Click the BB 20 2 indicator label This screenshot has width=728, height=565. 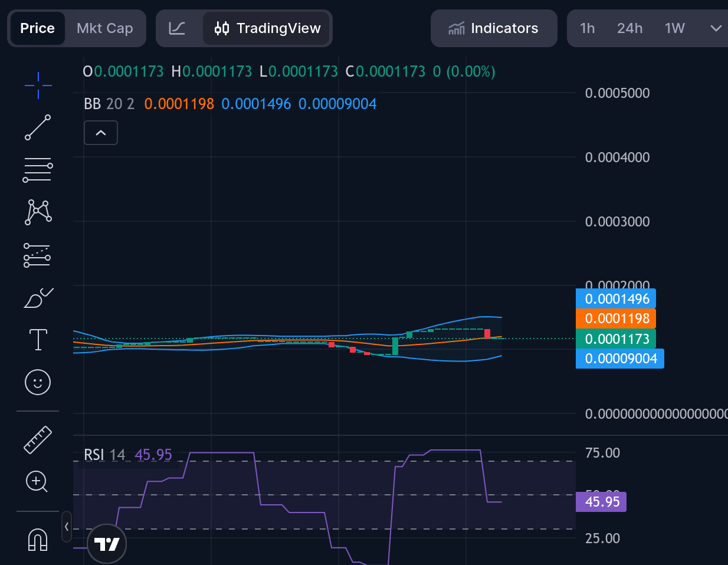[109, 104]
